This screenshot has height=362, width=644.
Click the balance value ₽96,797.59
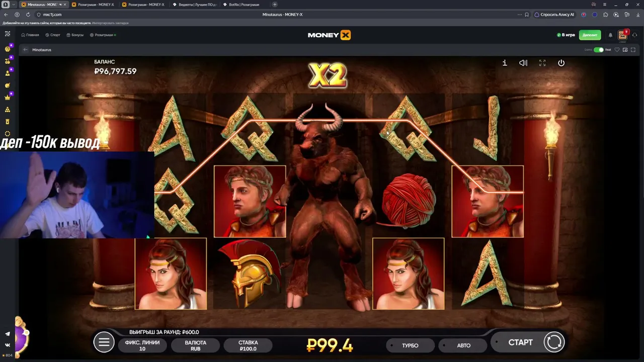tap(115, 71)
